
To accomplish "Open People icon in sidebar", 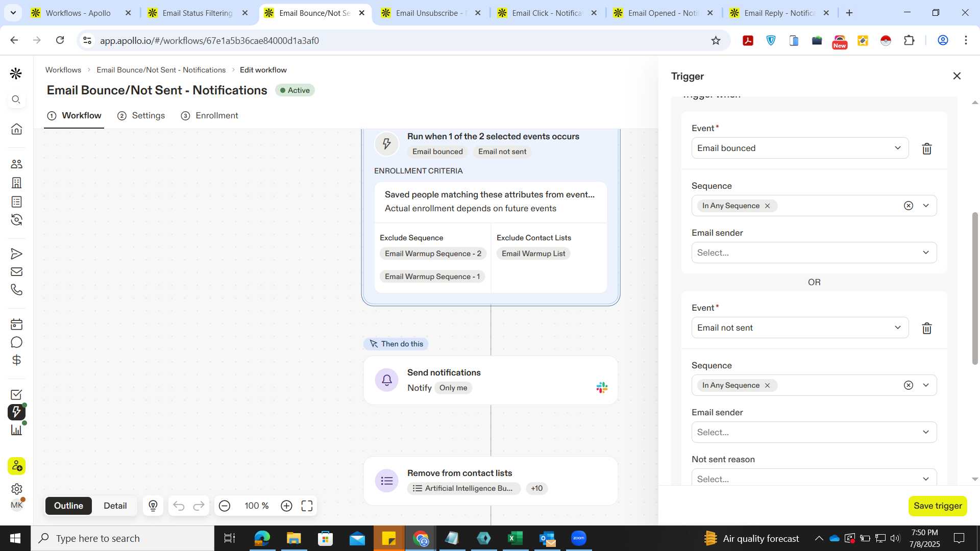I will pos(16,164).
